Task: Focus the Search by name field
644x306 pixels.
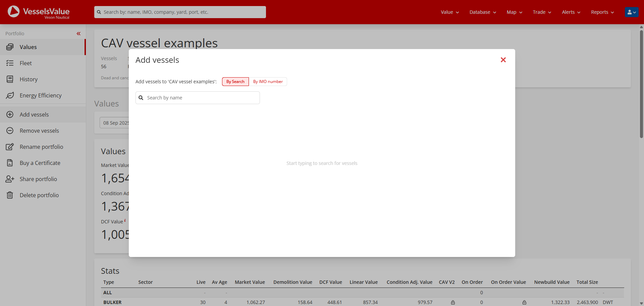Action: click(x=201, y=98)
